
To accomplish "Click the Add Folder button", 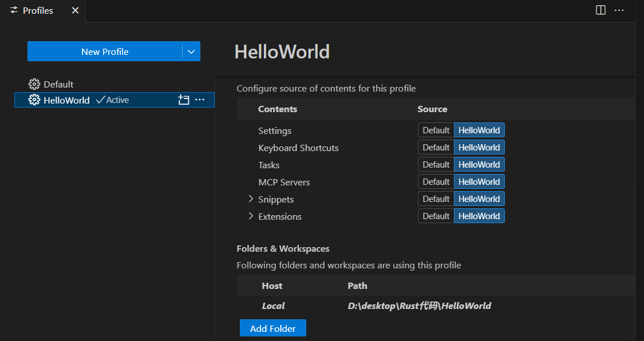I will pos(272,328).
